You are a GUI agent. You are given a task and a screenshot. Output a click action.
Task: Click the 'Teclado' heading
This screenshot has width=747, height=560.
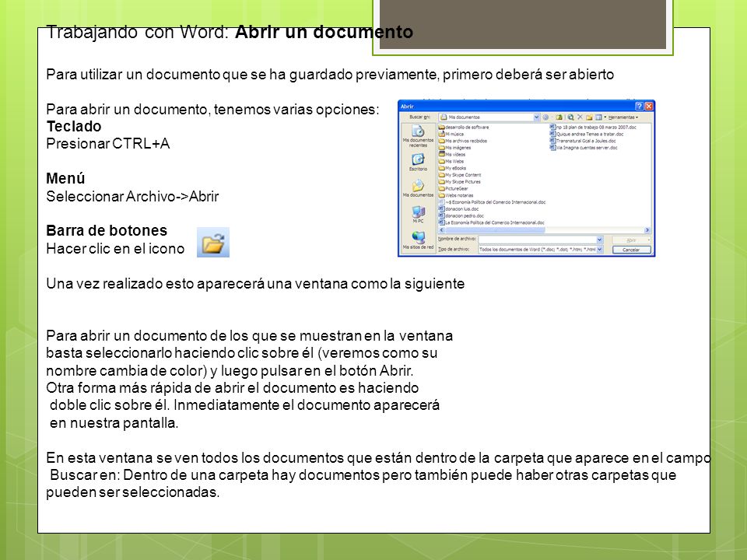(x=74, y=126)
